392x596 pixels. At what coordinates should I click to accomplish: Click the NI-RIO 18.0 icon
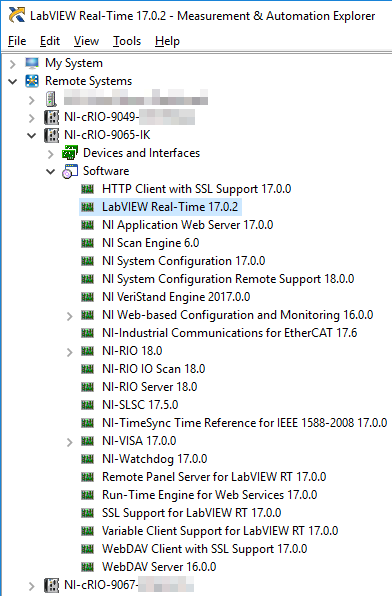click(88, 351)
